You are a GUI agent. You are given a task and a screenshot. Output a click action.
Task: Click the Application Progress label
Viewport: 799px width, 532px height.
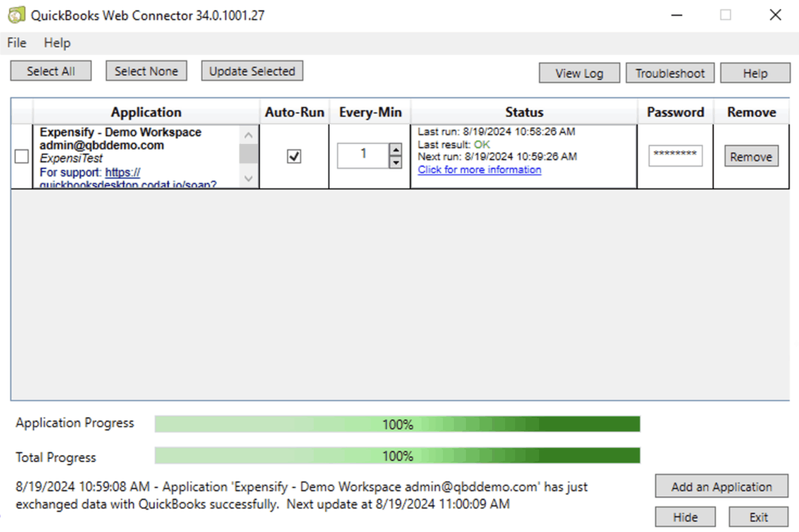point(75,423)
